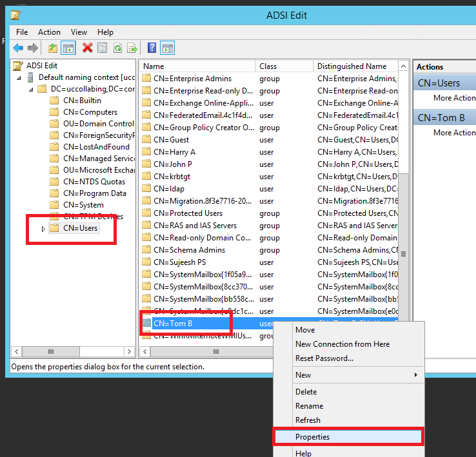476x457 pixels.
Task: Click the Export List toolbar icon
Action: point(132,48)
